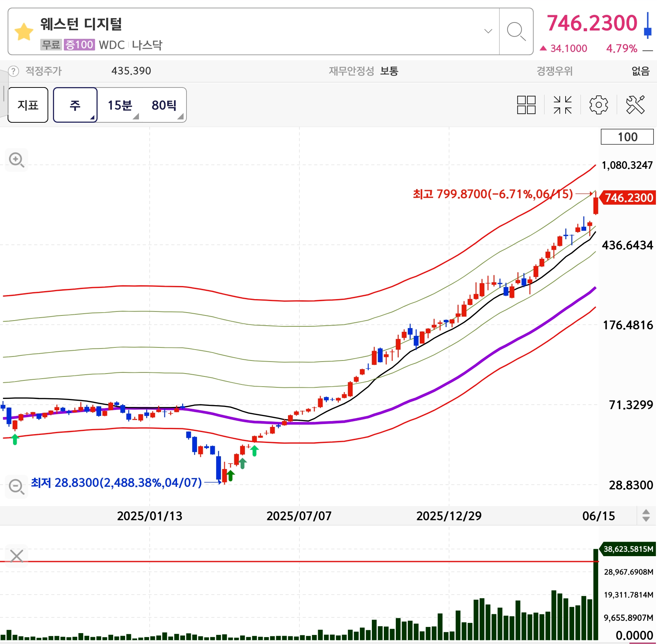Click the 176.4816 price axis label
This screenshot has width=657, height=644.
click(628, 325)
